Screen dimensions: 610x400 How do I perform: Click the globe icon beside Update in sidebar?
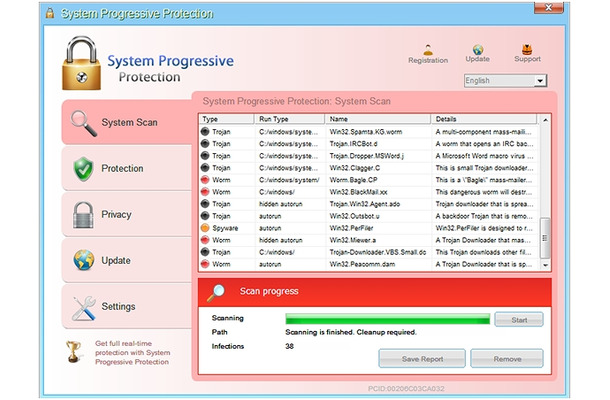point(84,260)
